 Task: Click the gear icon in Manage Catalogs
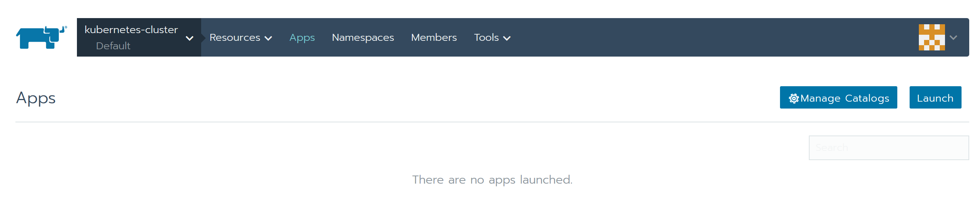click(793, 99)
